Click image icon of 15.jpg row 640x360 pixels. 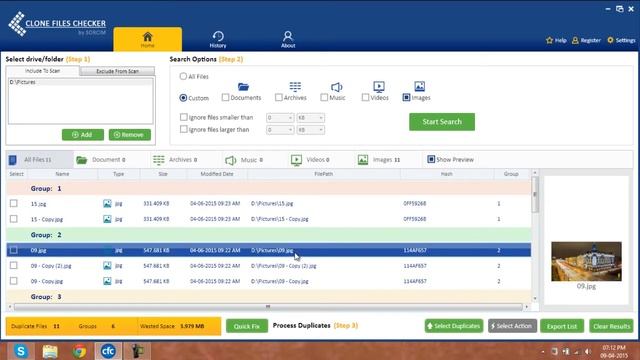(x=107, y=203)
